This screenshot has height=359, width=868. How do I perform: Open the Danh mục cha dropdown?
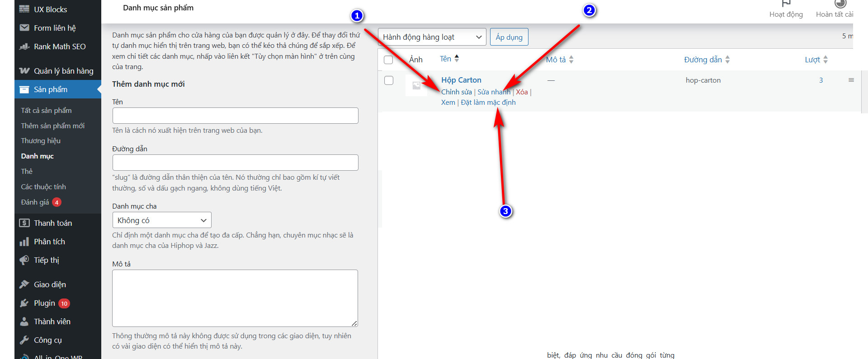click(162, 220)
